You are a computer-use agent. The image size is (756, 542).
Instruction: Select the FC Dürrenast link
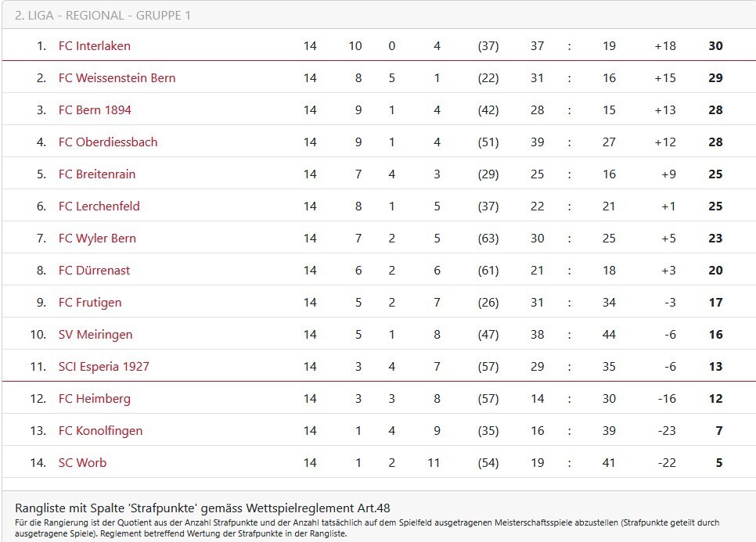point(94,271)
